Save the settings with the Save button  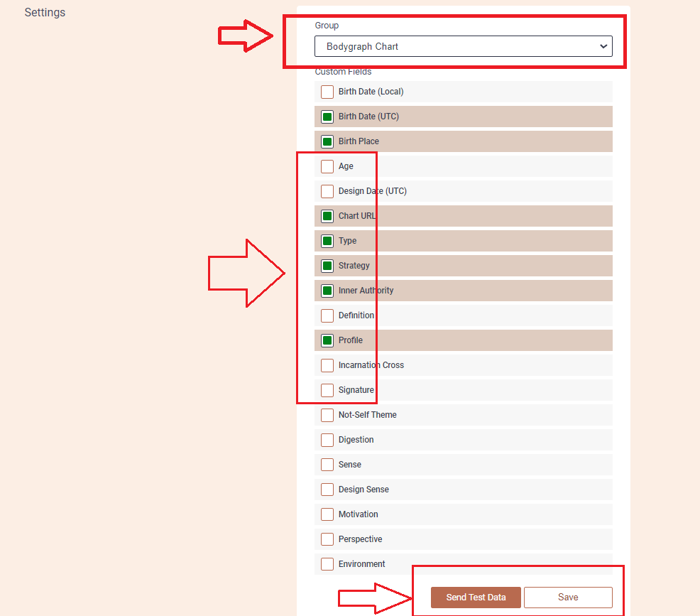coord(568,598)
